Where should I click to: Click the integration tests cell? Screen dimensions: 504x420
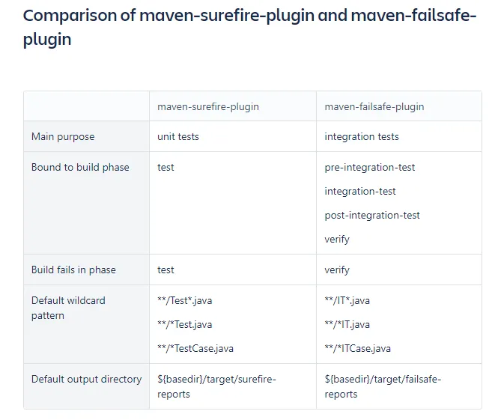362,137
